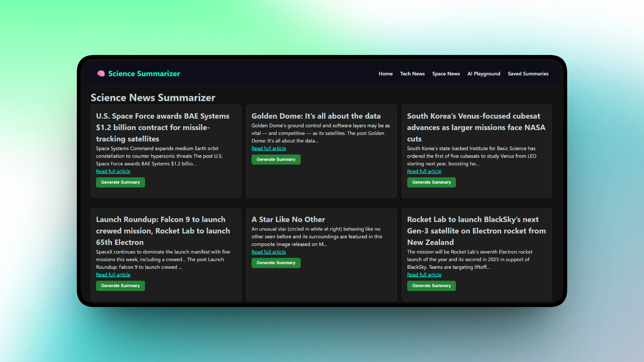Open Saved Summaries
This screenshot has height=362, width=644.
[x=528, y=74]
